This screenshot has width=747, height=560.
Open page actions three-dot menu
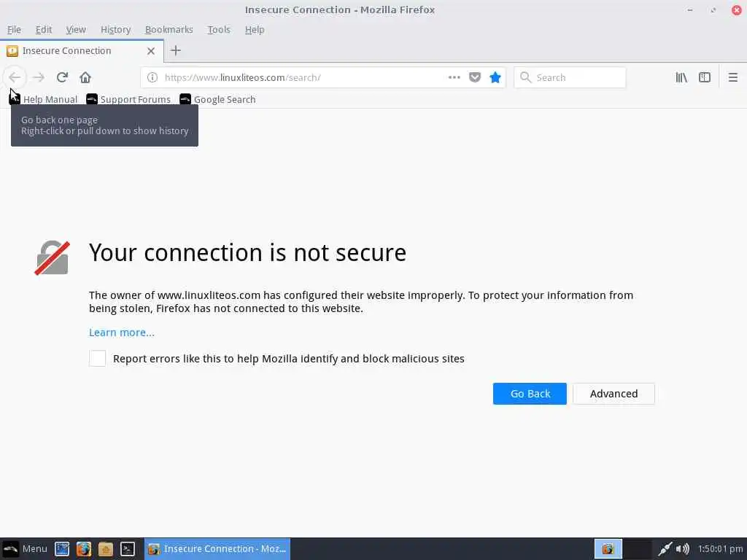(x=454, y=77)
